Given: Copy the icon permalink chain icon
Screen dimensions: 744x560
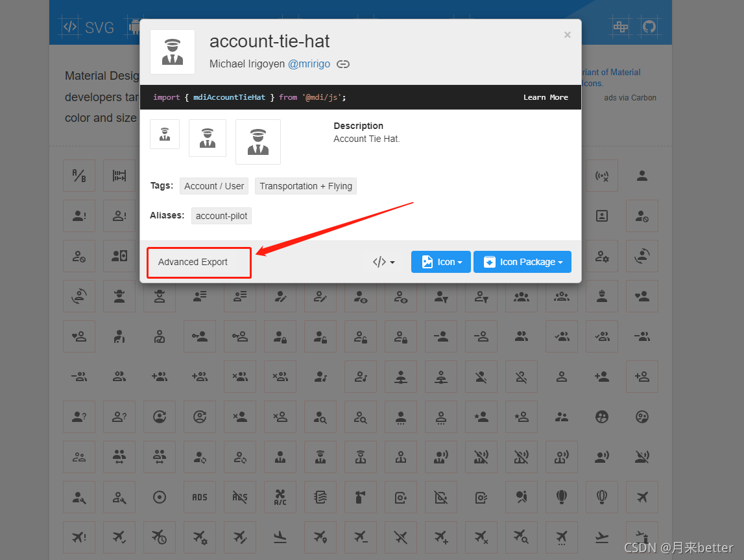Looking at the screenshot, I should tap(343, 64).
